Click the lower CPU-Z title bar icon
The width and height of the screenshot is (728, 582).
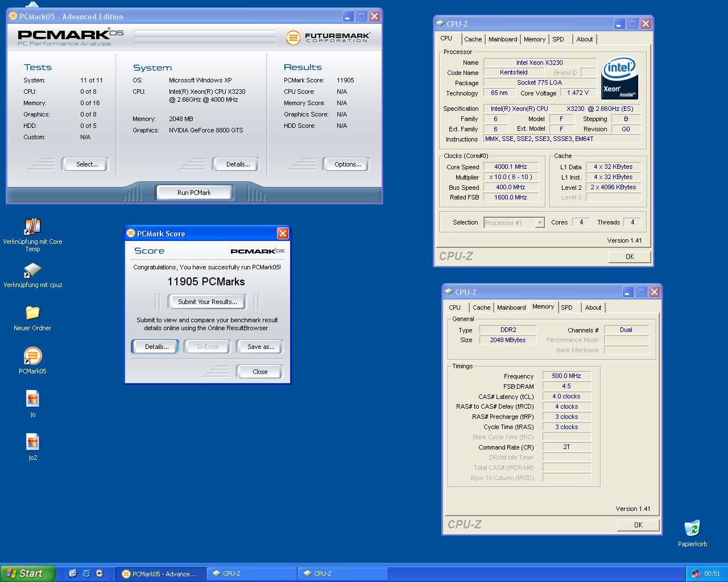[449, 292]
